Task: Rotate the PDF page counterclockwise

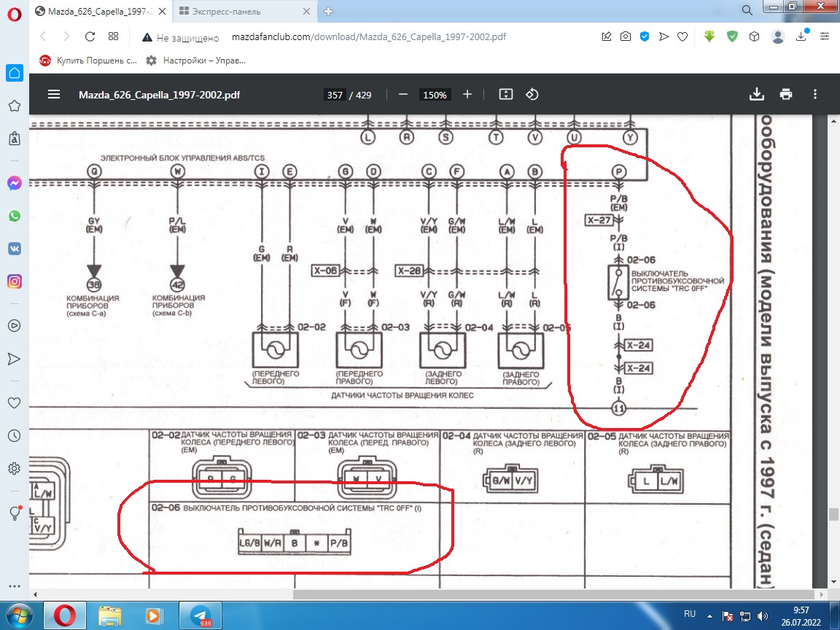Action: (x=532, y=94)
